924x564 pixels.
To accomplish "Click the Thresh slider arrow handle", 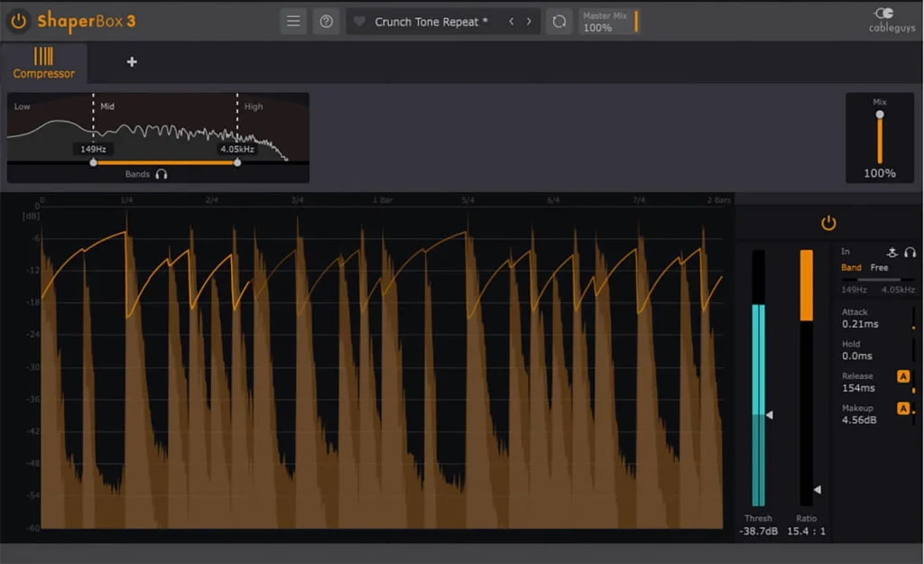I will pos(769,415).
